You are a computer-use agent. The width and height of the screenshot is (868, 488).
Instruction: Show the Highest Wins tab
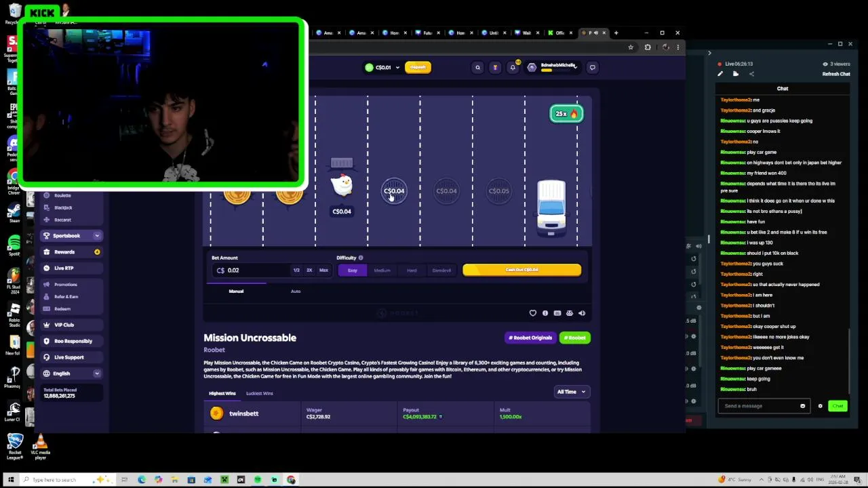point(222,393)
